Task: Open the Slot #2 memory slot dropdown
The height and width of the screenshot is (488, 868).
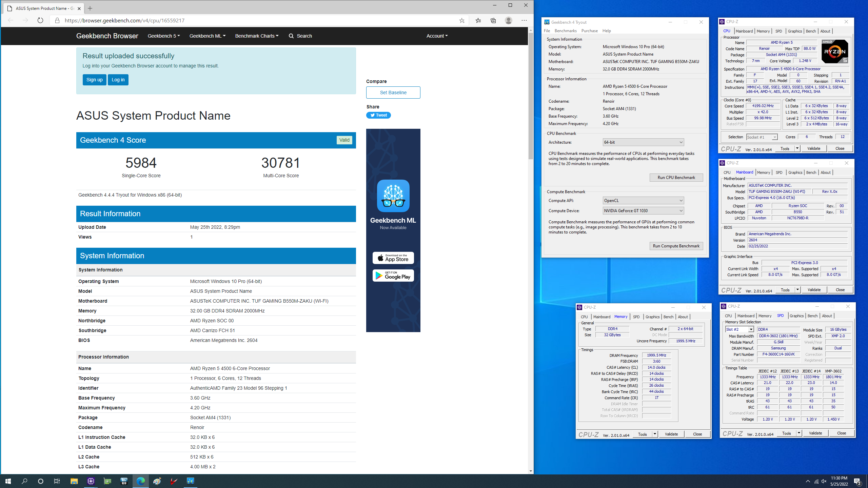Action: pyautogui.click(x=739, y=329)
